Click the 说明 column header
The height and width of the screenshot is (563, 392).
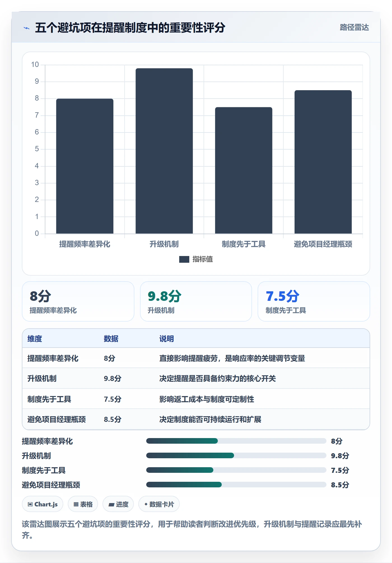(x=167, y=339)
